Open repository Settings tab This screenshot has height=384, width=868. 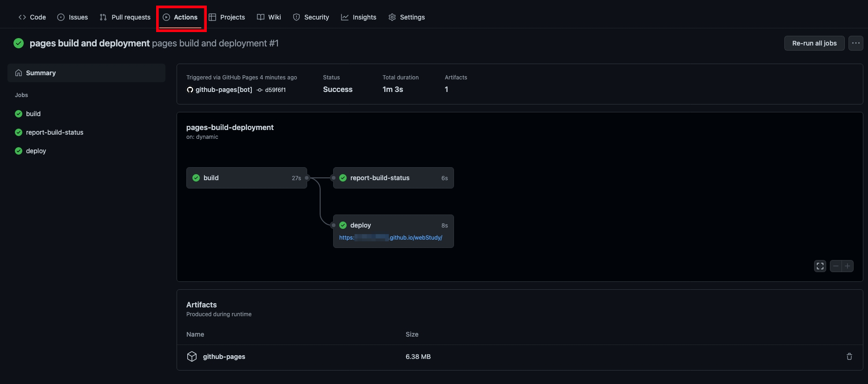pos(407,17)
